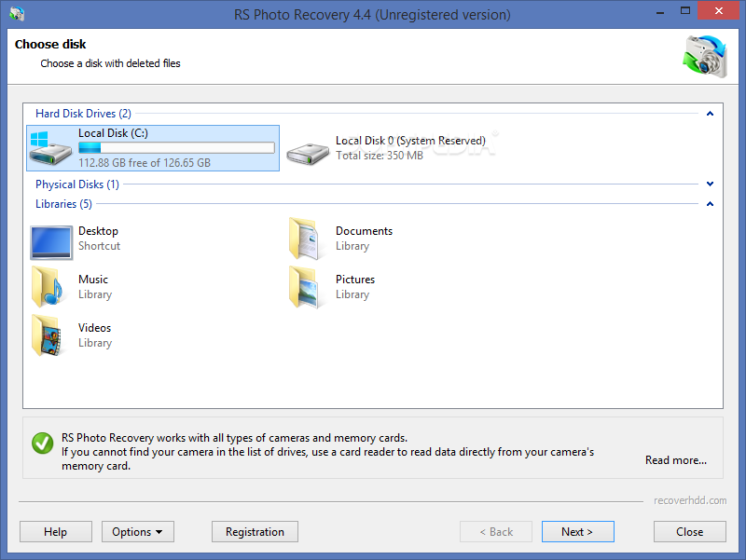746x560 pixels.
Task: Choose the Documents library folder icon
Action: click(x=305, y=239)
